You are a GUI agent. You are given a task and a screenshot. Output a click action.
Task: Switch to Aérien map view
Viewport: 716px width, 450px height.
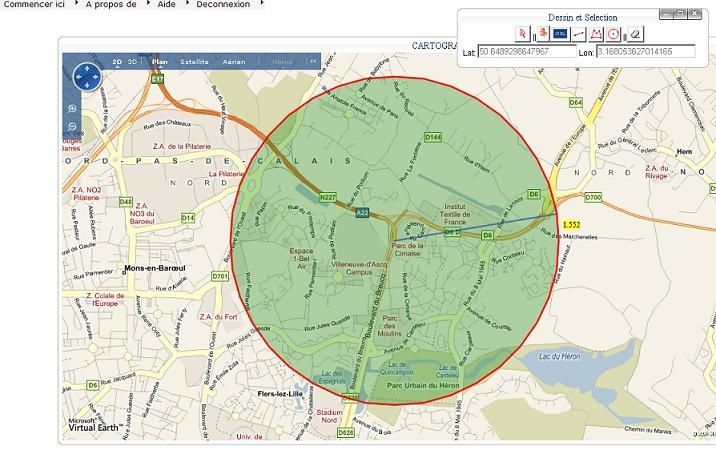234,62
